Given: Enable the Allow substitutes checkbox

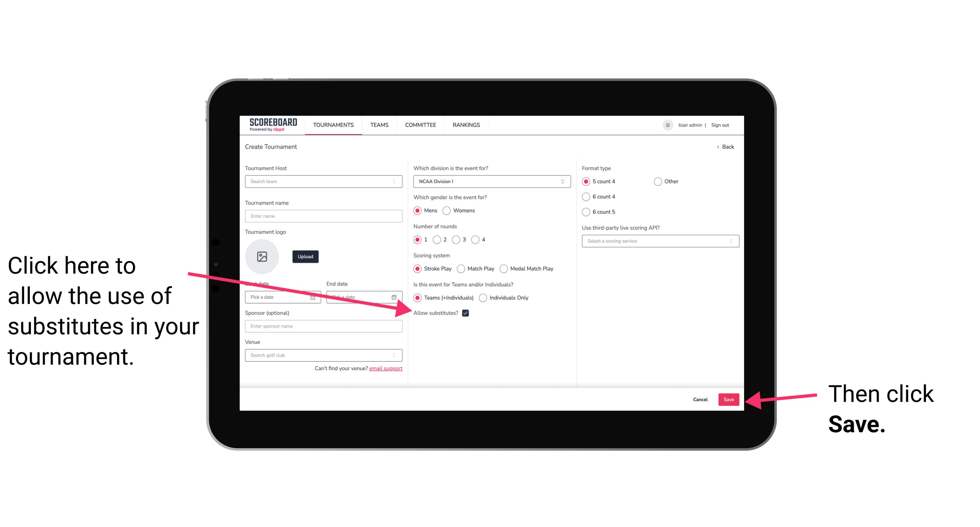Looking at the screenshot, I should 467,313.
